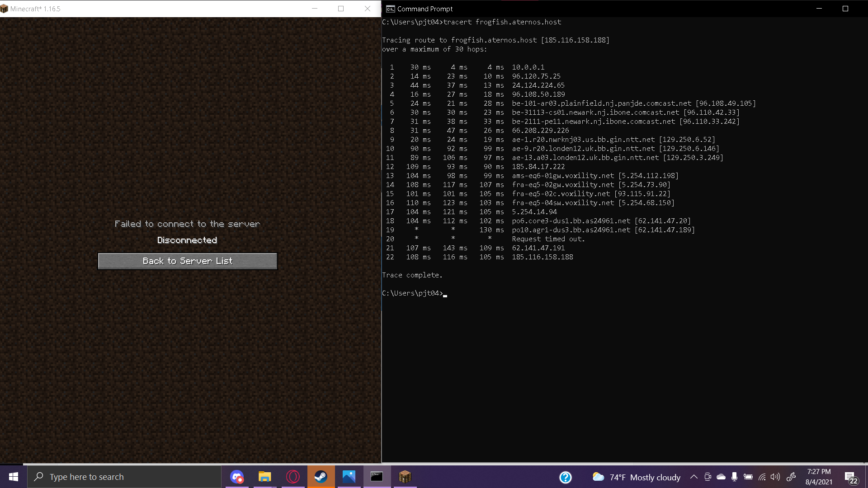Click the tracert frogfish.aternos.host command line

[472, 22]
